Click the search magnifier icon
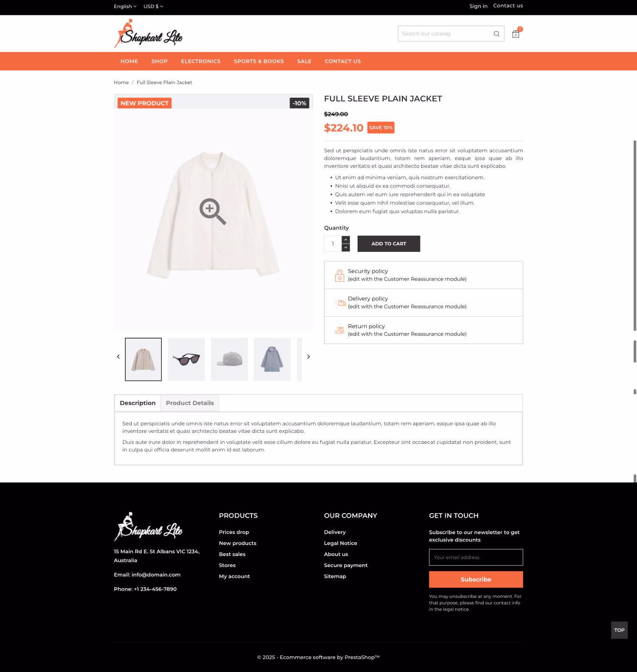 [x=496, y=34]
